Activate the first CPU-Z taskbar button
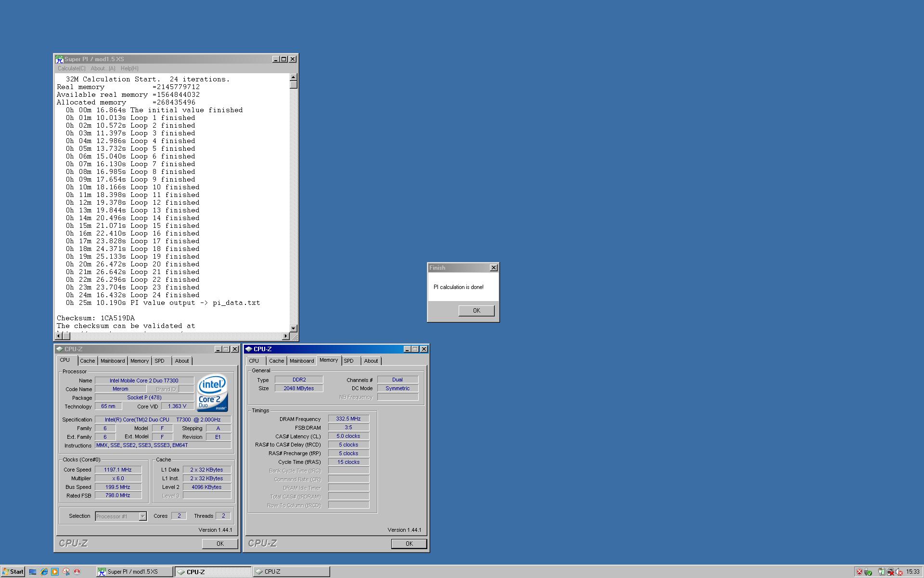The width and height of the screenshot is (924, 578). tap(213, 572)
